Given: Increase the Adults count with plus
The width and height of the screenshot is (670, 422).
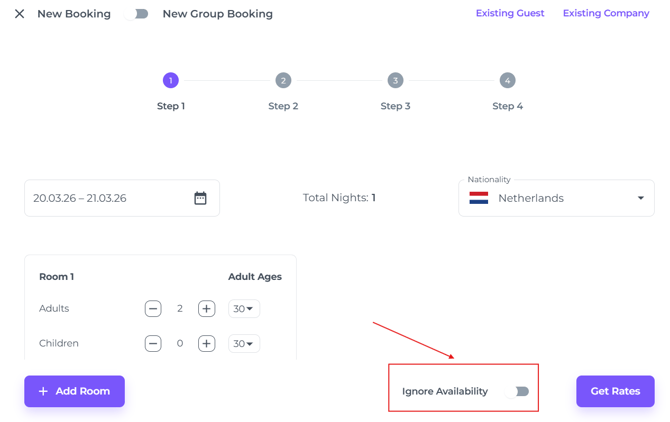Looking at the screenshot, I should (x=206, y=309).
